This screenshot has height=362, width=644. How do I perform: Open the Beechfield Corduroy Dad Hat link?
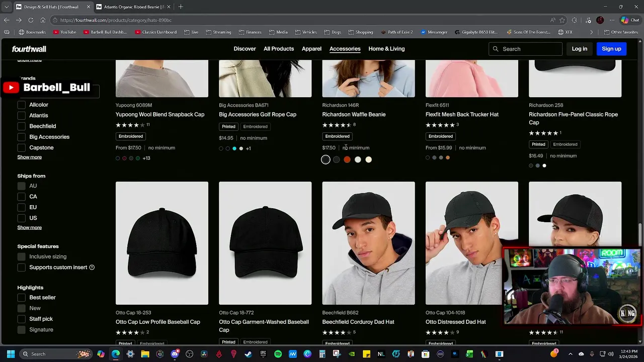(x=358, y=322)
